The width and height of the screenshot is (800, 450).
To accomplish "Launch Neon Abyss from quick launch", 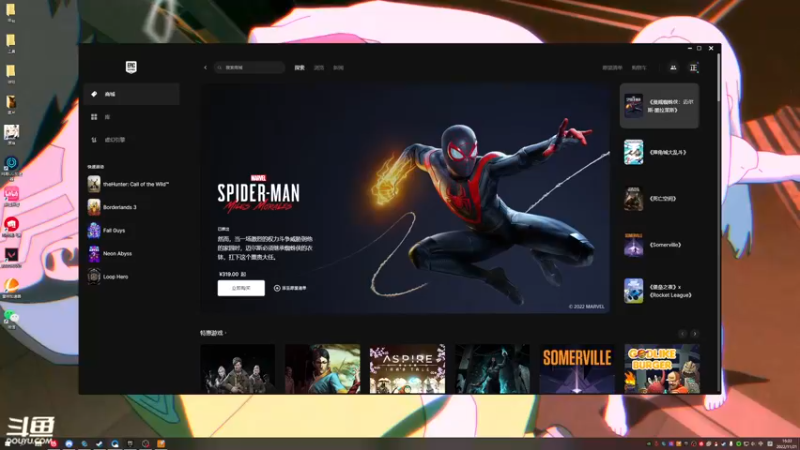I will click(132, 253).
